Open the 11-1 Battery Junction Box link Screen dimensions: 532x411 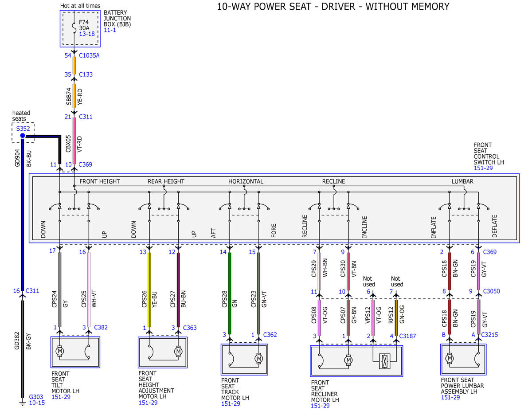pyautogui.click(x=109, y=30)
